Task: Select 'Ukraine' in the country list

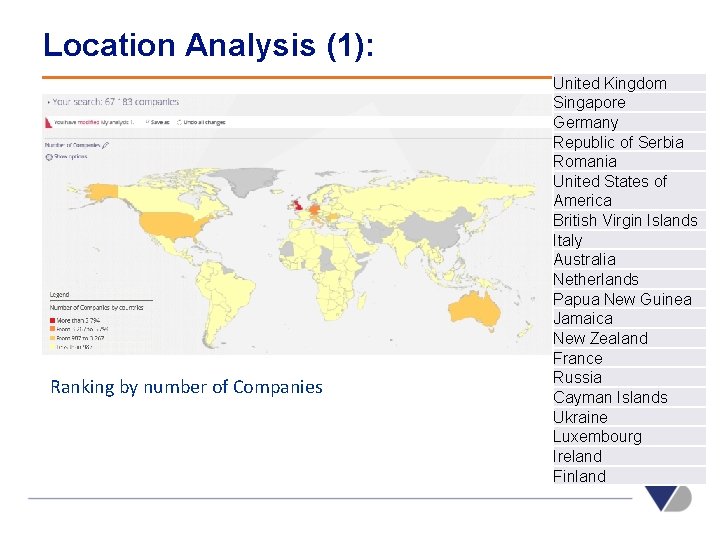Action: [629, 417]
